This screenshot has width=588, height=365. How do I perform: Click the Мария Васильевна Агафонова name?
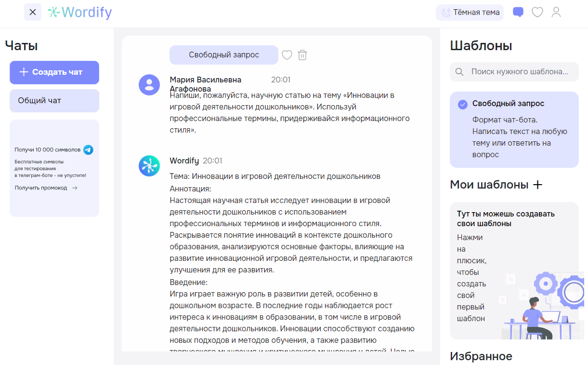point(206,84)
